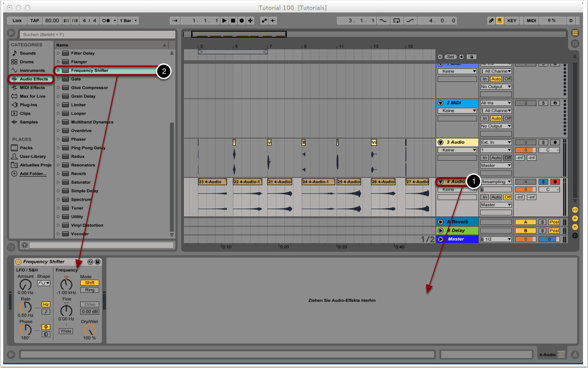Open the 1 Bar quantization menu
The height and width of the screenshot is (368, 588).
pos(129,21)
